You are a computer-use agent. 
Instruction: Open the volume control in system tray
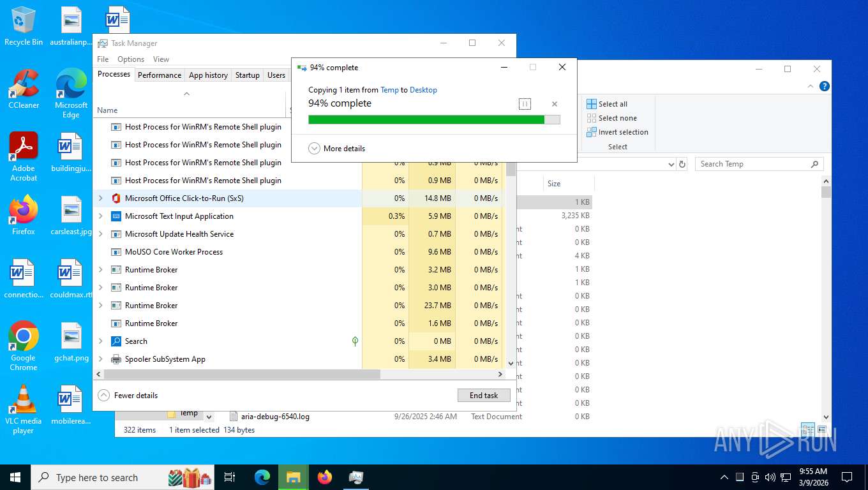pos(770,477)
